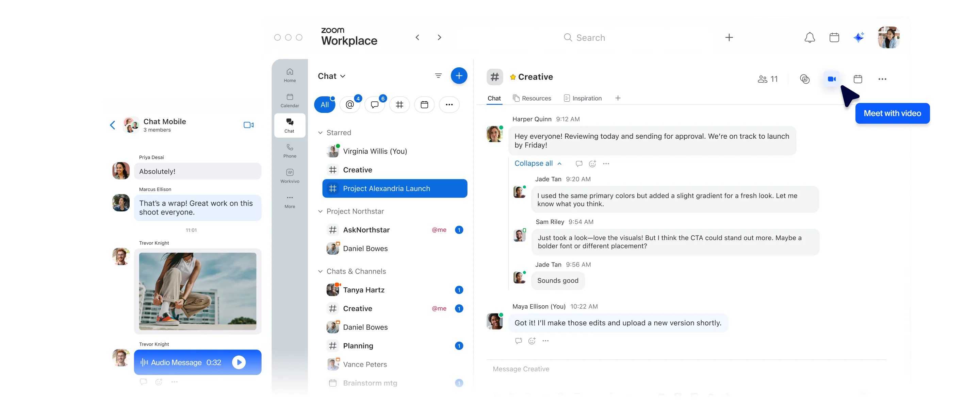980x408 pixels.
Task: Go forward with the right navigation arrow
Action: coord(439,37)
